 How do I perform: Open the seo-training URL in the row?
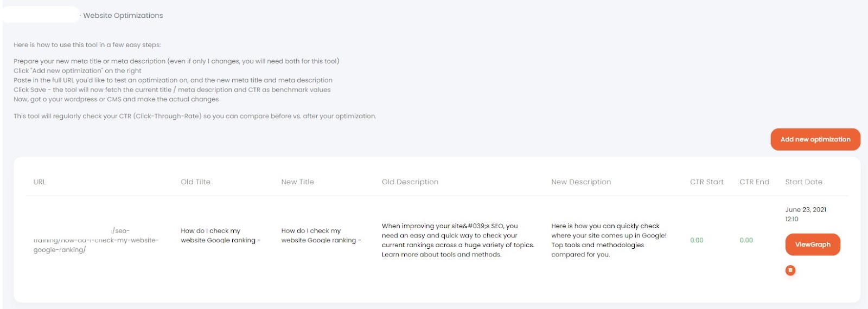96,240
